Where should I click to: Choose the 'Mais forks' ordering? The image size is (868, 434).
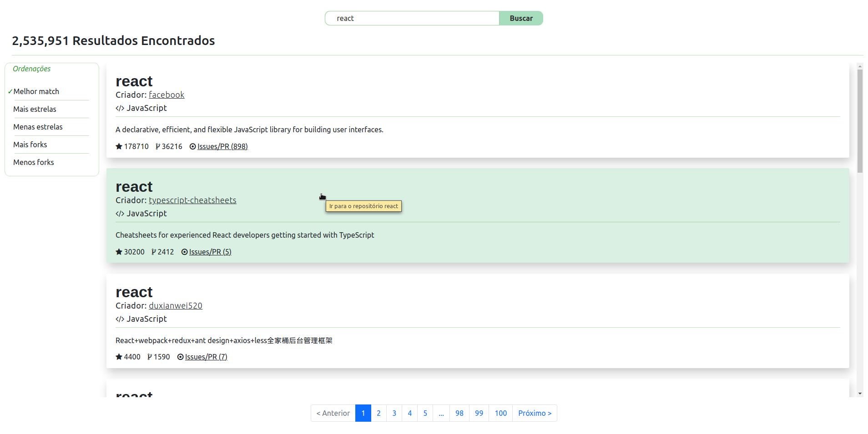(x=30, y=145)
